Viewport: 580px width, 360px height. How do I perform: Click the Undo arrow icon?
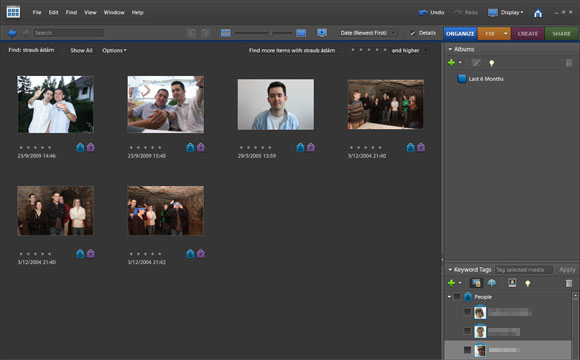tap(424, 13)
